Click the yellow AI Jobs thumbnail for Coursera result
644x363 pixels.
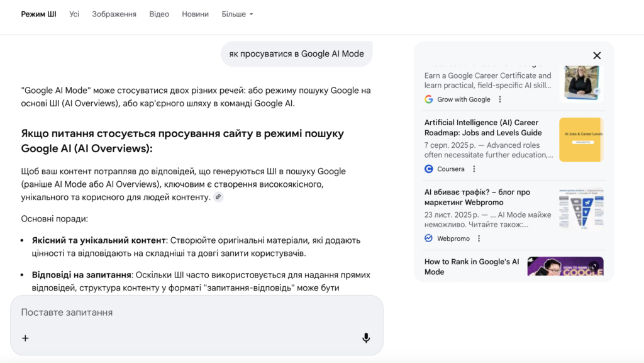click(x=580, y=138)
